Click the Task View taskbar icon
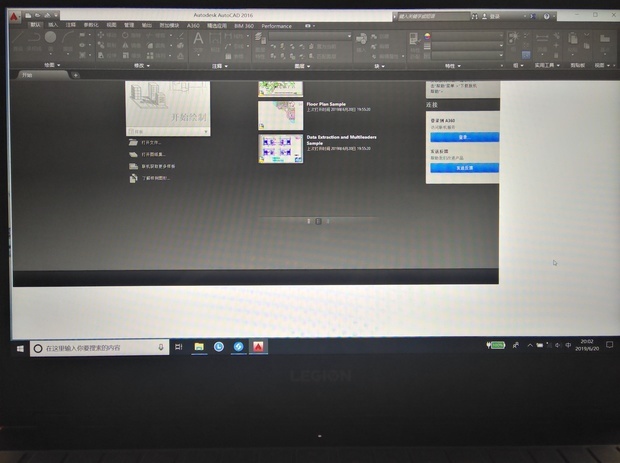Viewport: 620px width, 463px height. pyautogui.click(x=178, y=347)
